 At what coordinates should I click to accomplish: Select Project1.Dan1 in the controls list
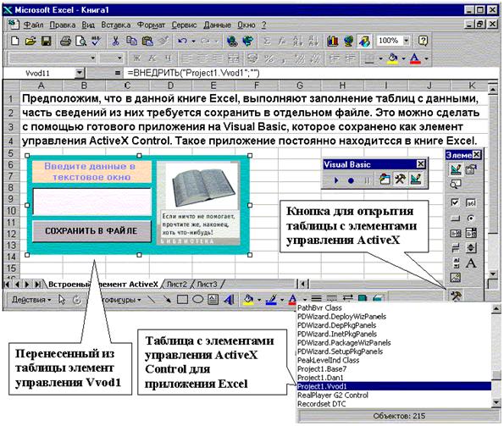point(394,378)
